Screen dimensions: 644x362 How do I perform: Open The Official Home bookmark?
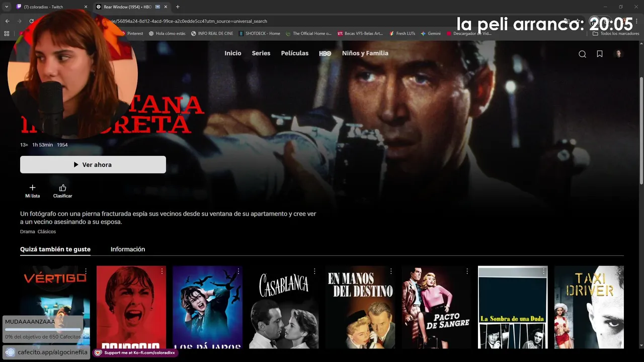click(x=308, y=34)
